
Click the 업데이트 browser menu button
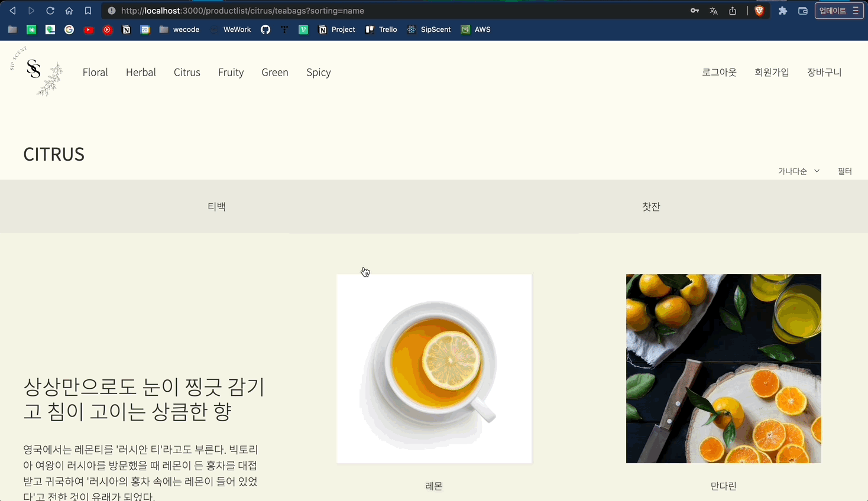tap(839, 11)
